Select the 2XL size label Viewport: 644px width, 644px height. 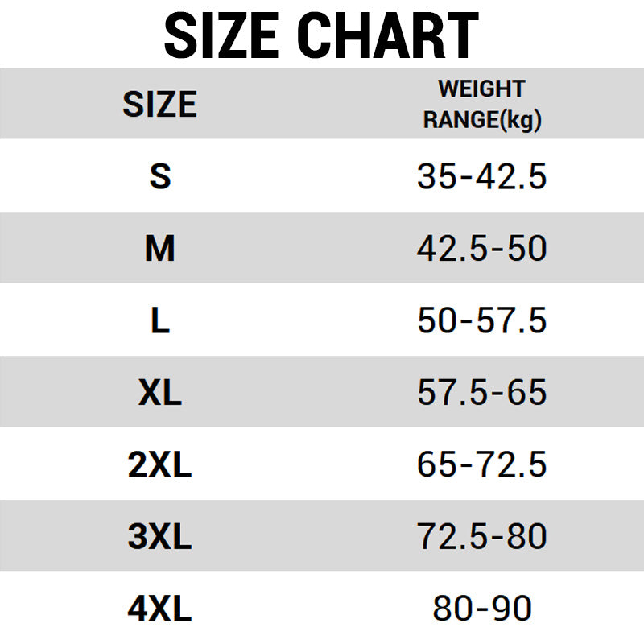coord(160,465)
